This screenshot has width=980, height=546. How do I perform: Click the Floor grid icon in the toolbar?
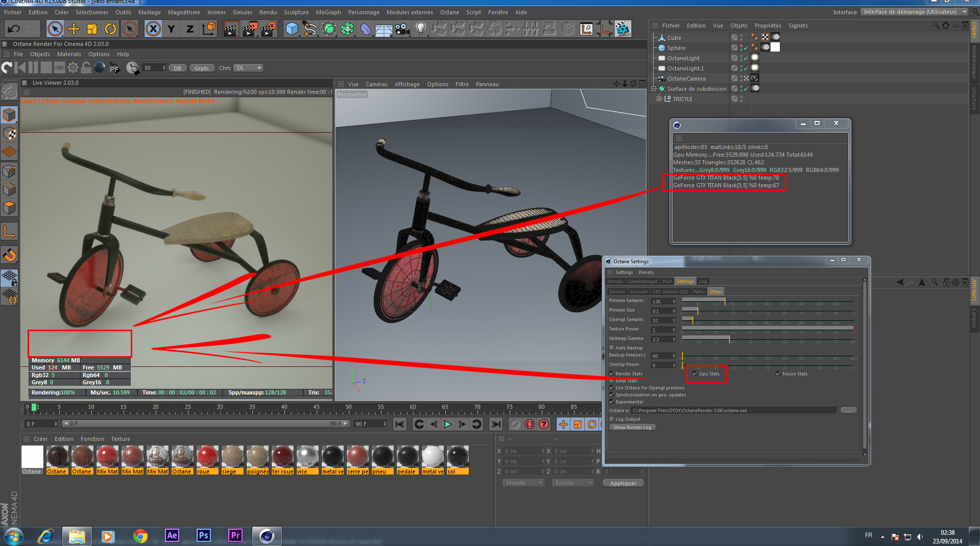click(384, 29)
